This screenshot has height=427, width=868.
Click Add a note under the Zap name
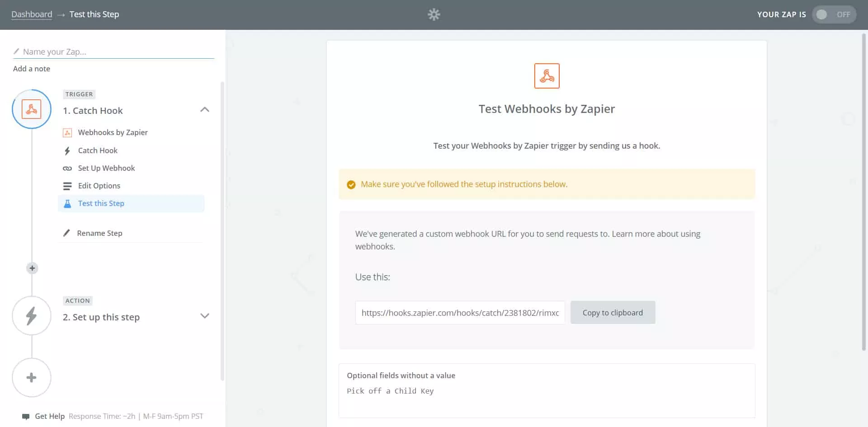(x=32, y=69)
